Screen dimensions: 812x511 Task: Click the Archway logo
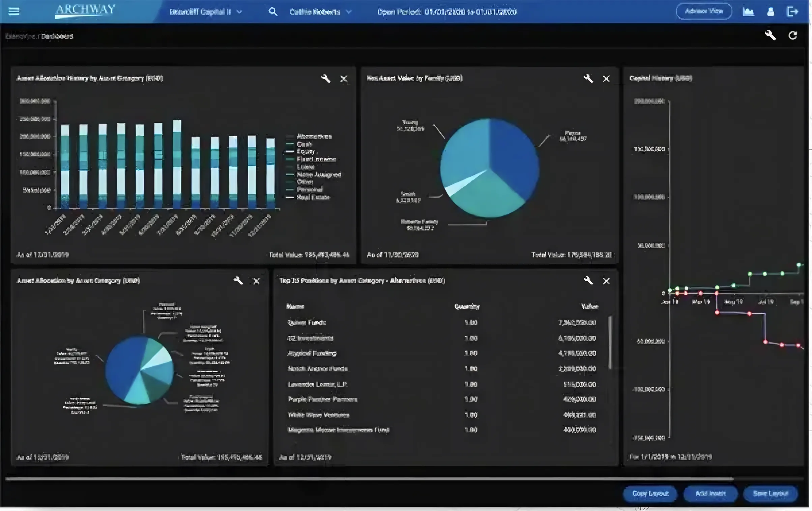tap(85, 11)
